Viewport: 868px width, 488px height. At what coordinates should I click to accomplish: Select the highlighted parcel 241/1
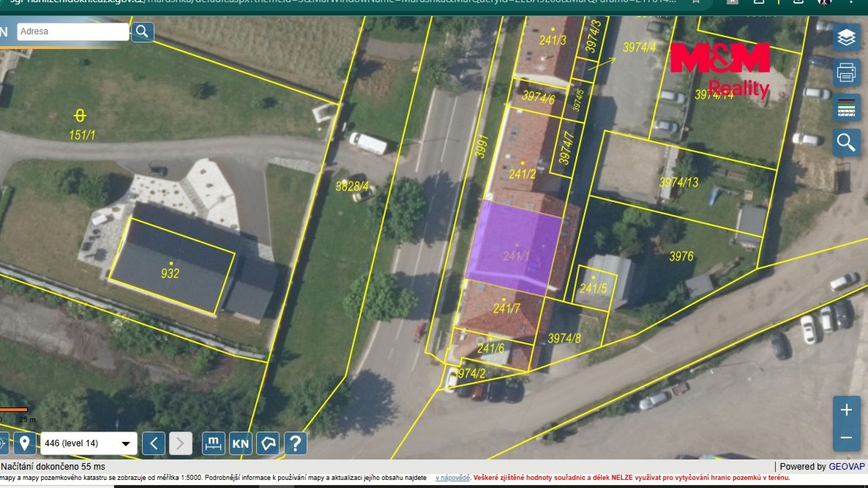515,247
